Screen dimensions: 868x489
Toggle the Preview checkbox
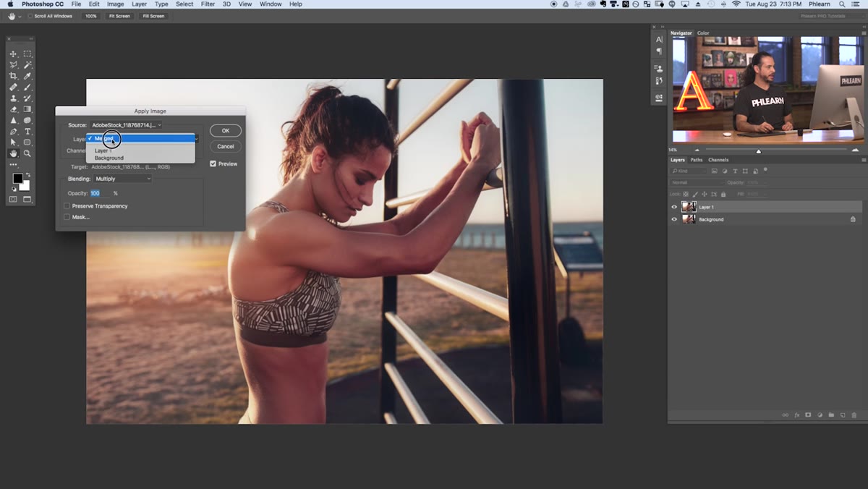tap(213, 164)
